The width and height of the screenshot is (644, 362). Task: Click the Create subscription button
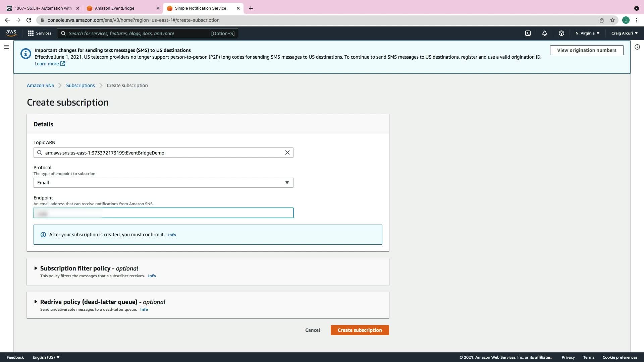[x=360, y=330]
